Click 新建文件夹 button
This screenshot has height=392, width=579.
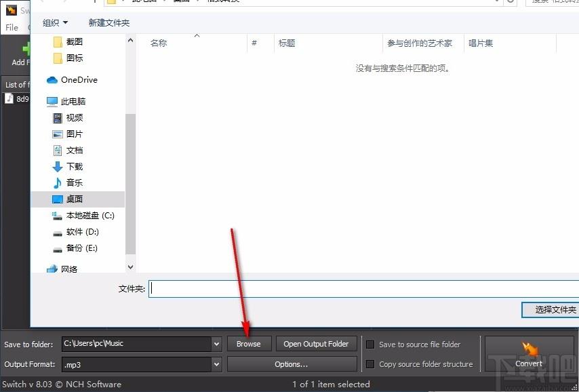pyautogui.click(x=109, y=22)
